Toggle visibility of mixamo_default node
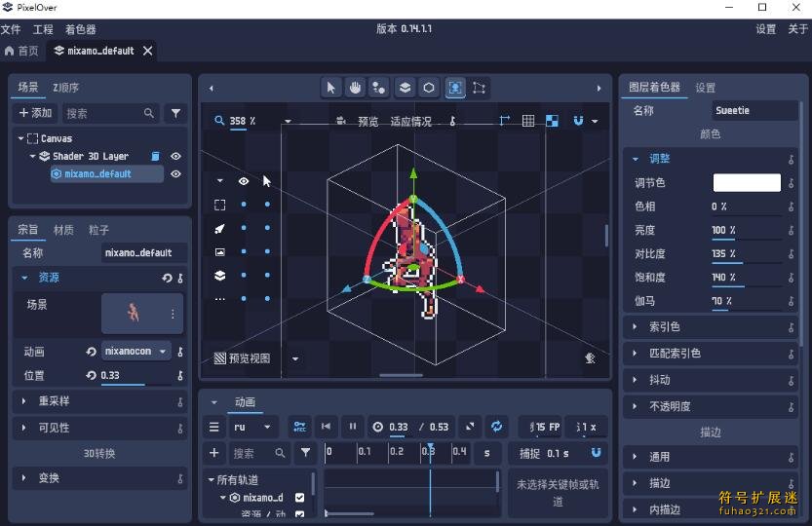812x526 pixels. click(176, 174)
